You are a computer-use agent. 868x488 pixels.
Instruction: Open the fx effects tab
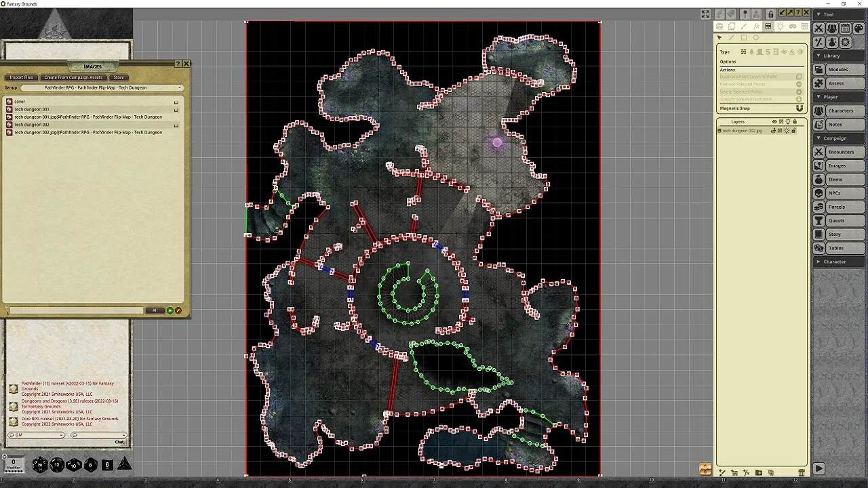756,26
